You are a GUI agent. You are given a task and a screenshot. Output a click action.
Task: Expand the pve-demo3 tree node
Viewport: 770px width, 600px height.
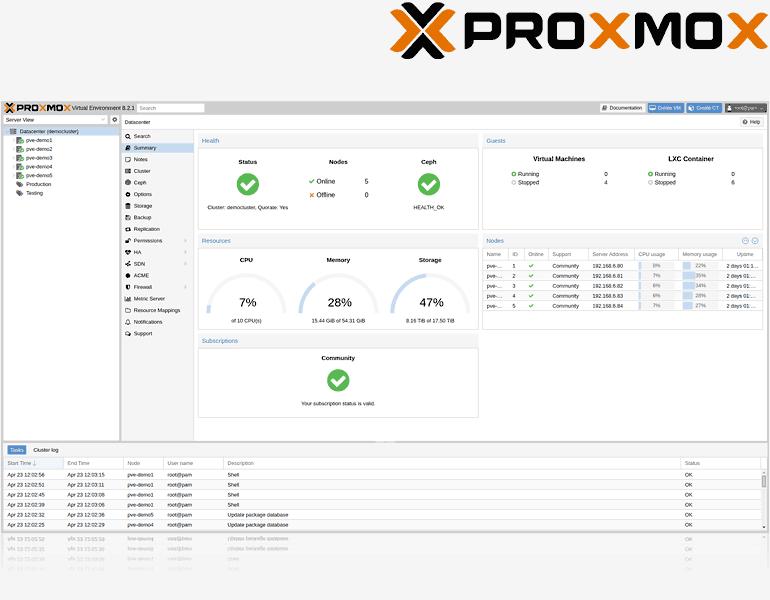coord(13,158)
